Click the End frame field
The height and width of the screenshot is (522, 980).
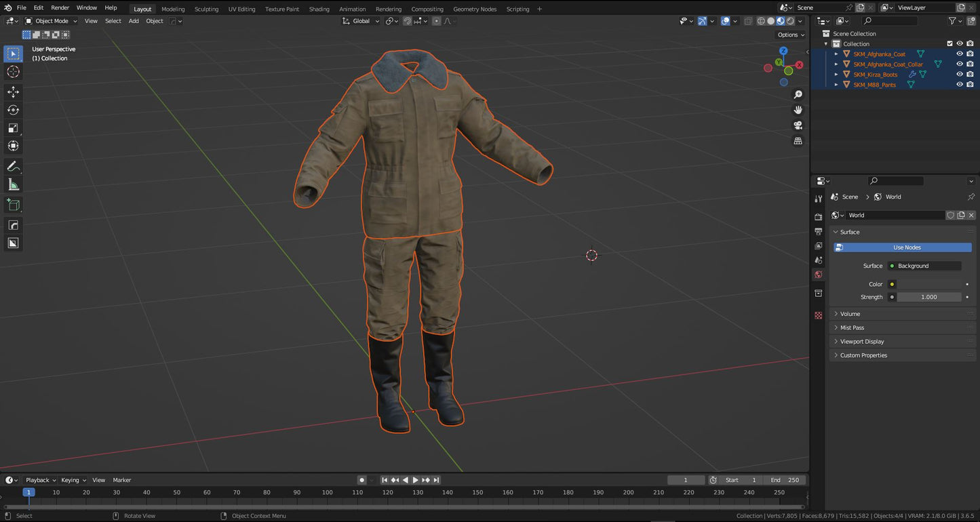(785, 480)
